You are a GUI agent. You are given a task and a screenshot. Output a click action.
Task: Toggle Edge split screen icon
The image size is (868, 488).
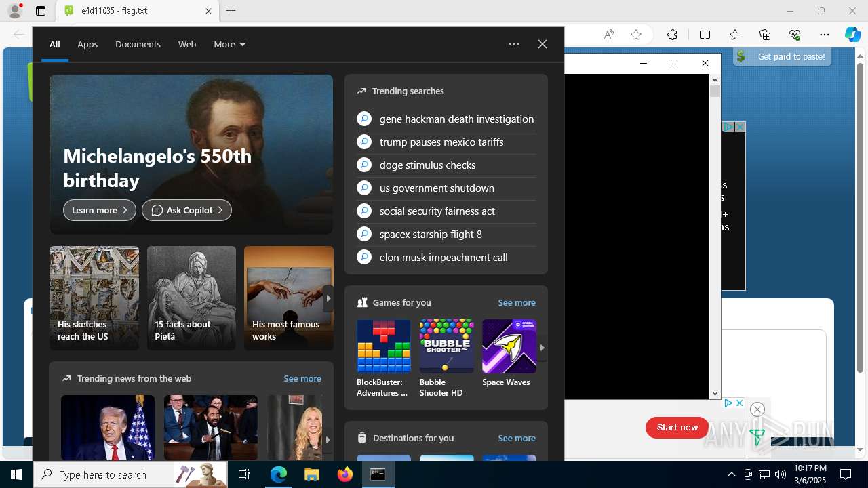(705, 35)
